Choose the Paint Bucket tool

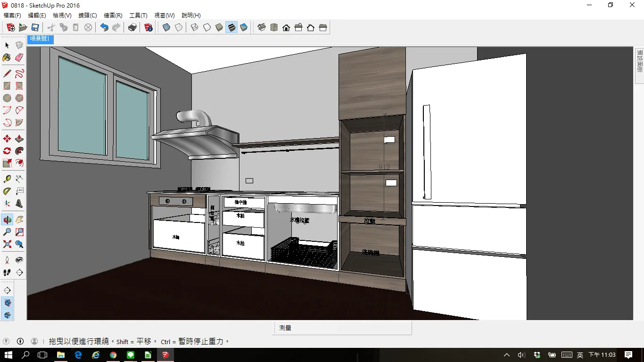7,58
